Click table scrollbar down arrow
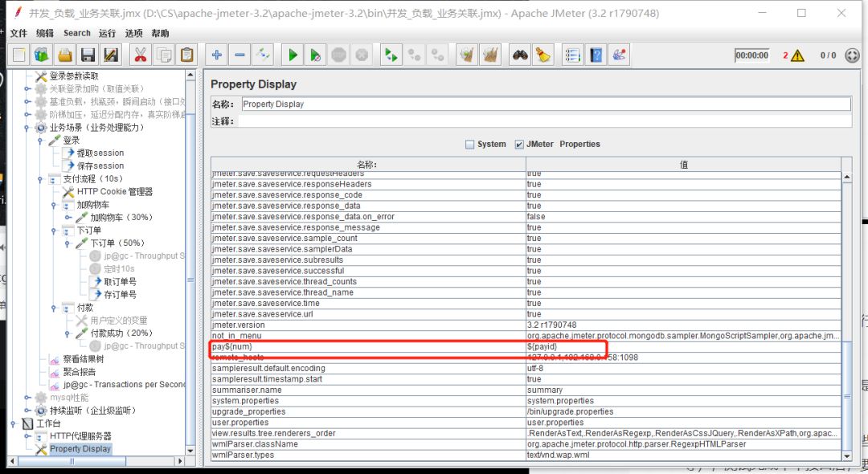Screen dimensions: 868x474 [847, 456]
